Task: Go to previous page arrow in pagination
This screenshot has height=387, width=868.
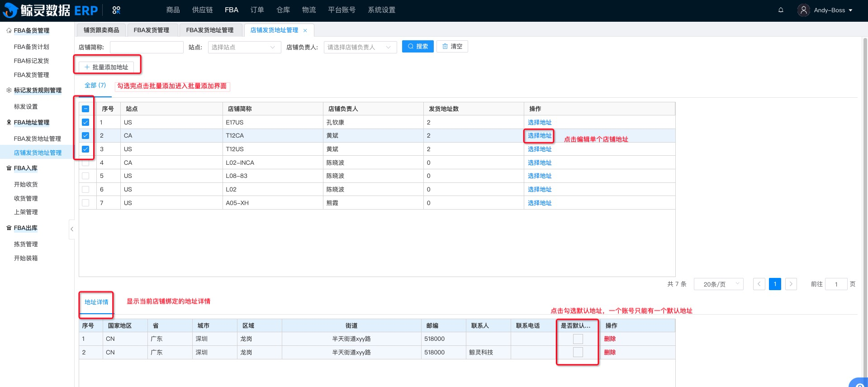Action: (759, 284)
